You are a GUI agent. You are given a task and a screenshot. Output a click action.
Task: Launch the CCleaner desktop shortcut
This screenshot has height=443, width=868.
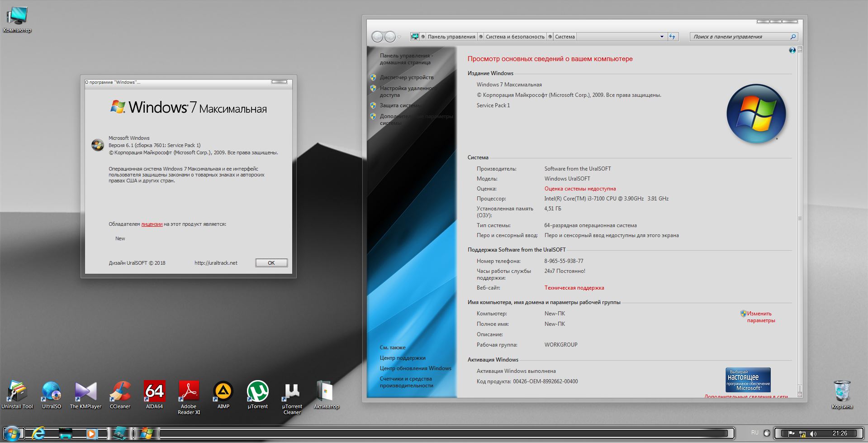click(x=120, y=395)
